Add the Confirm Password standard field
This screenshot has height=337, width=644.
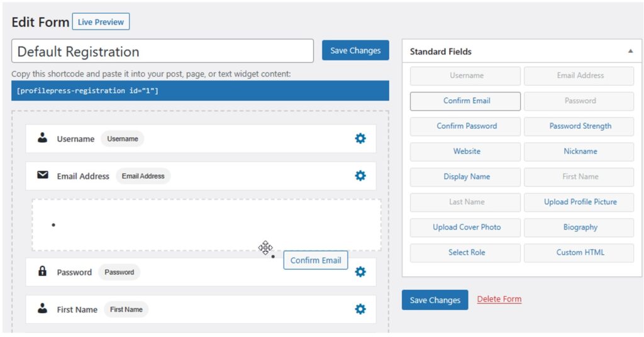(465, 126)
